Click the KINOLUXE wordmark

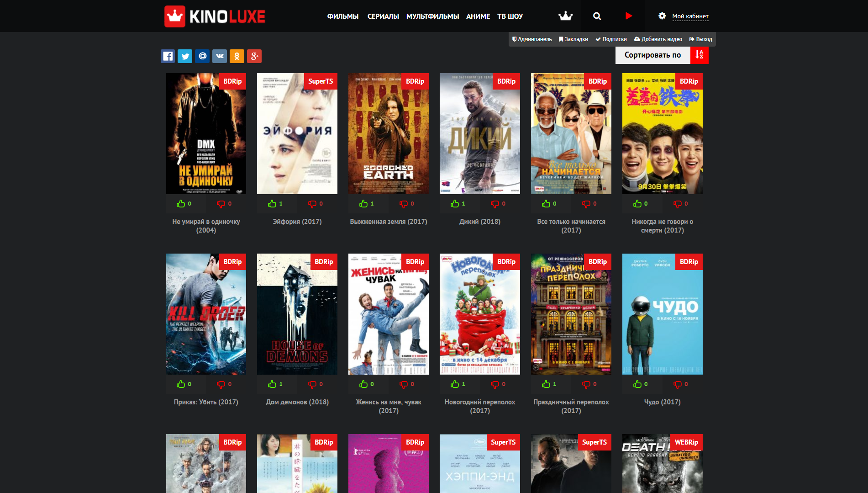point(227,17)
